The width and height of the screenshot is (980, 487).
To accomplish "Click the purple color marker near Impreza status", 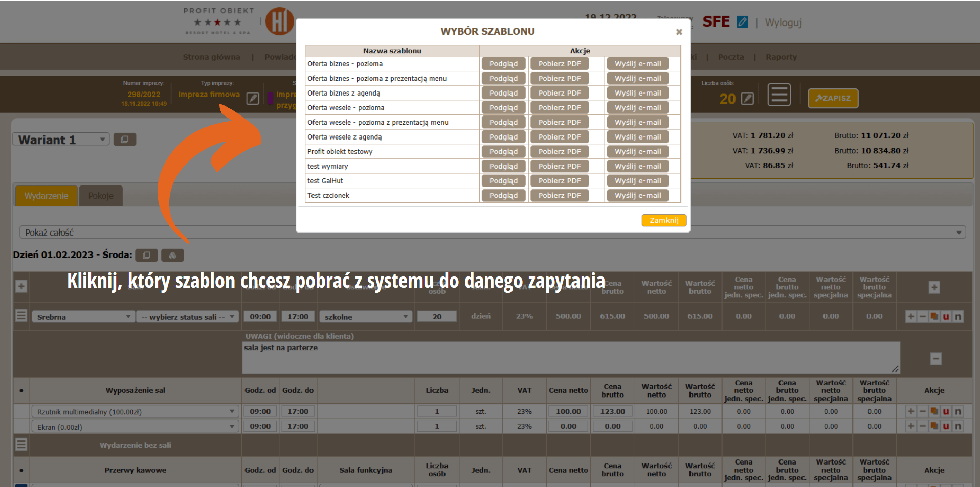I will click(x=270, y=98).
